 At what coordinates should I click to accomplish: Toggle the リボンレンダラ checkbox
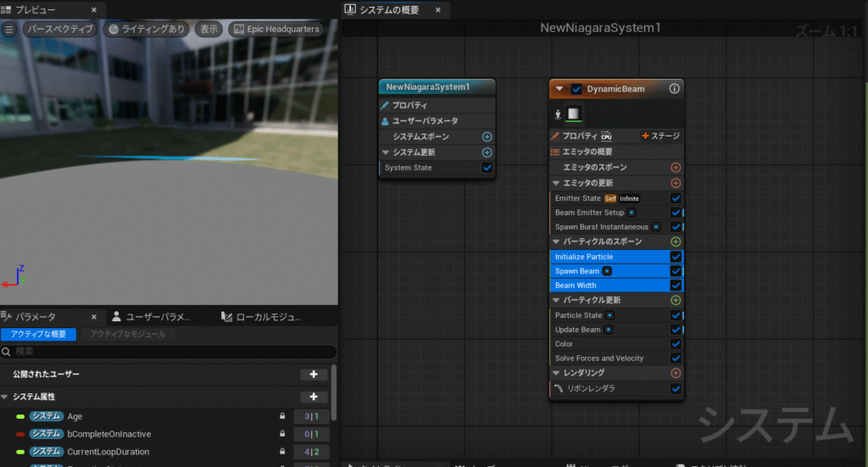click(x=676, y=388)
